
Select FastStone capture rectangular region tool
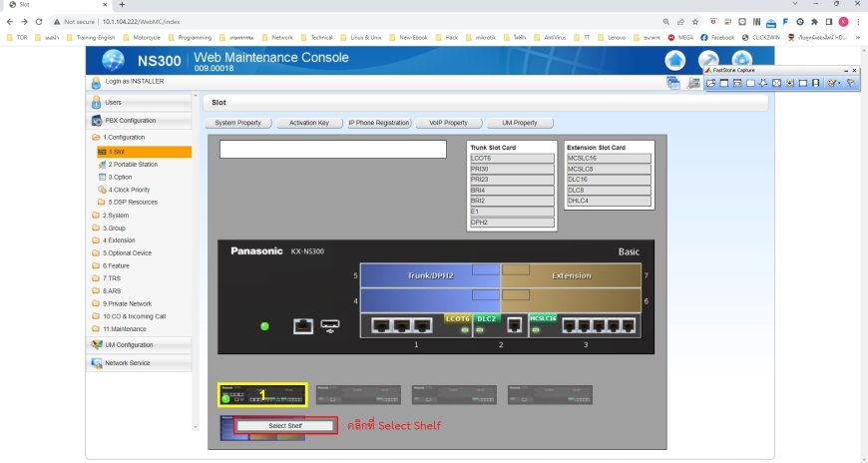[x=750, y=83]
